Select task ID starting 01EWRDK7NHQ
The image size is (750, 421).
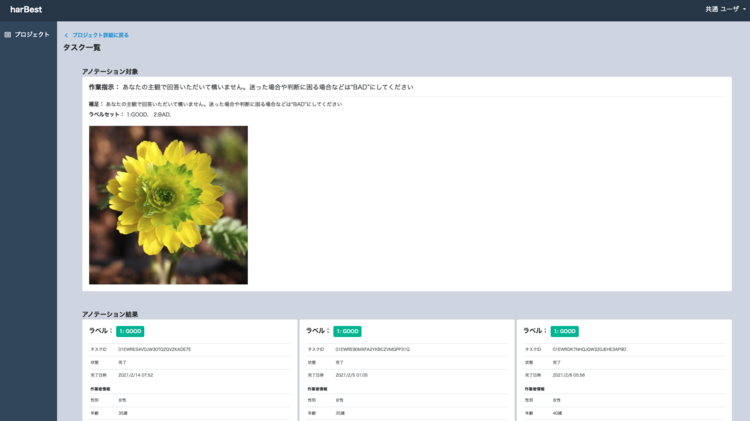589,349
